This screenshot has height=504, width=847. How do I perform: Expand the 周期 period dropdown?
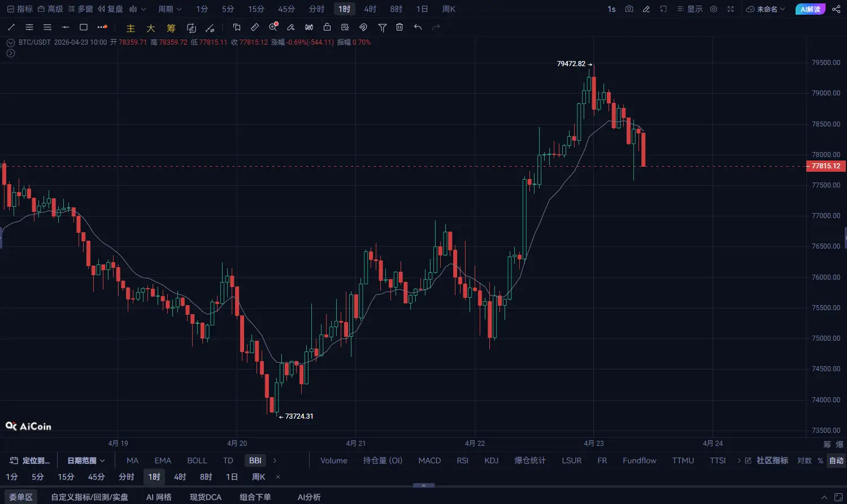[x=170, y=9]
